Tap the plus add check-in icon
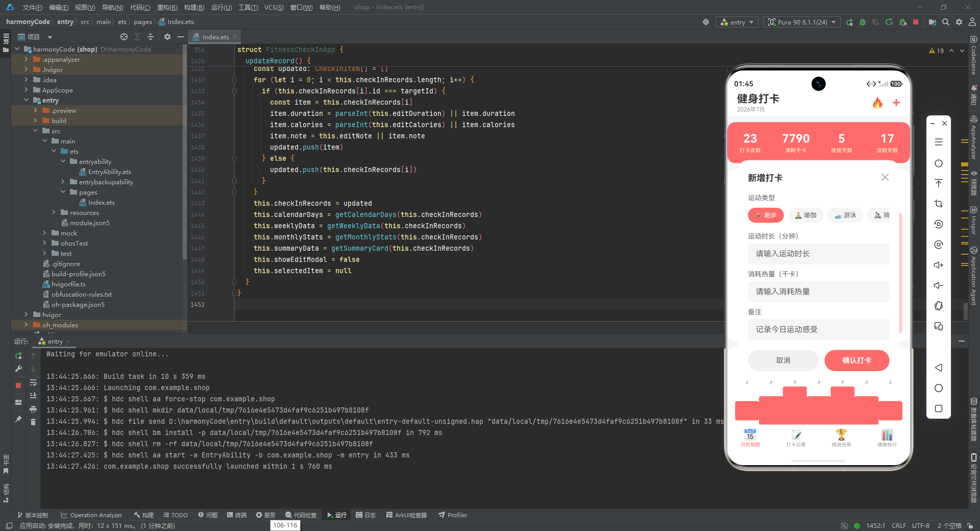This screenshot has height=531, width=980. (896, 103)
